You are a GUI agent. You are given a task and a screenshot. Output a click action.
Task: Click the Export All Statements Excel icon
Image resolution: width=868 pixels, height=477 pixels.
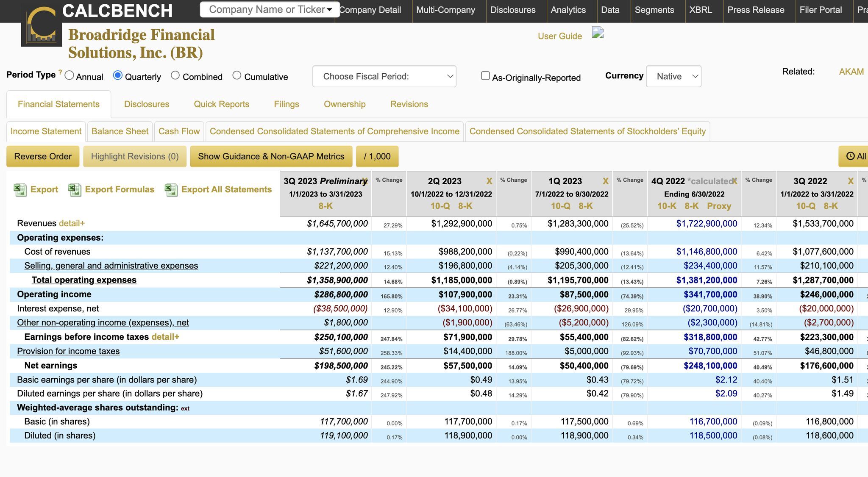[171, 190]
